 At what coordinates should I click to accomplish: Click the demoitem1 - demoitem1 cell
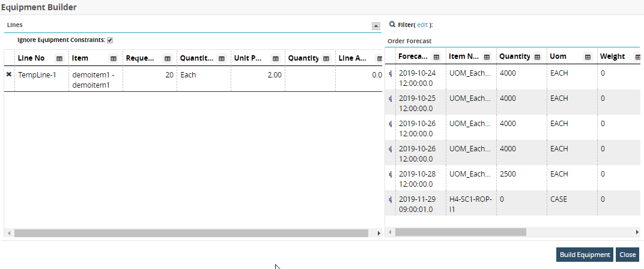pyautogui.click(x=96, y=79)
